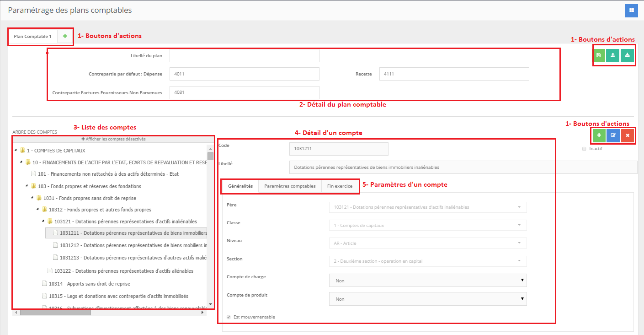
Task: Add new plan tab with plus icon
Action: pyautogui.click(x=65, y=36)
